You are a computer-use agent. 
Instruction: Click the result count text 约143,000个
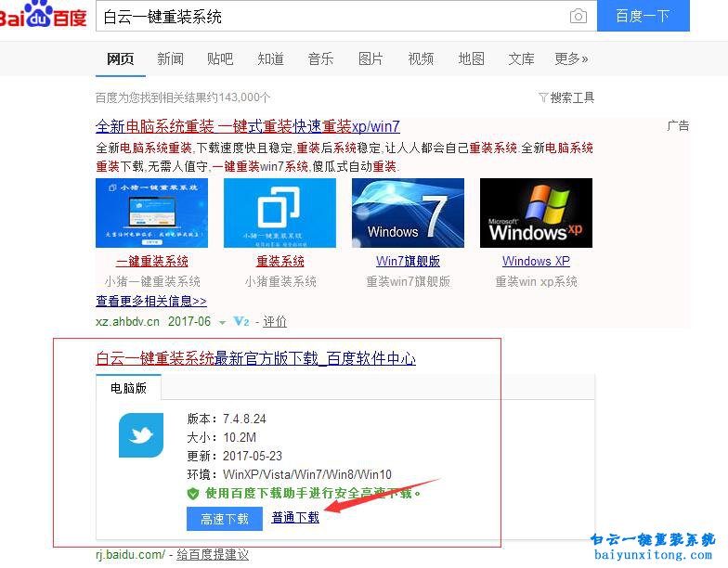click(239, 97)
